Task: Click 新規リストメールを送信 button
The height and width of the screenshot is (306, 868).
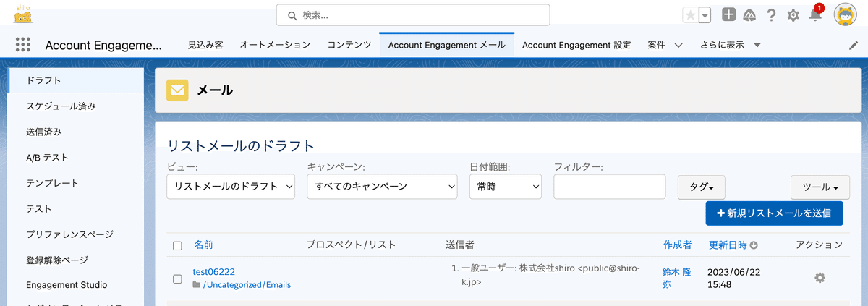Action: click(x=774, y=213)
